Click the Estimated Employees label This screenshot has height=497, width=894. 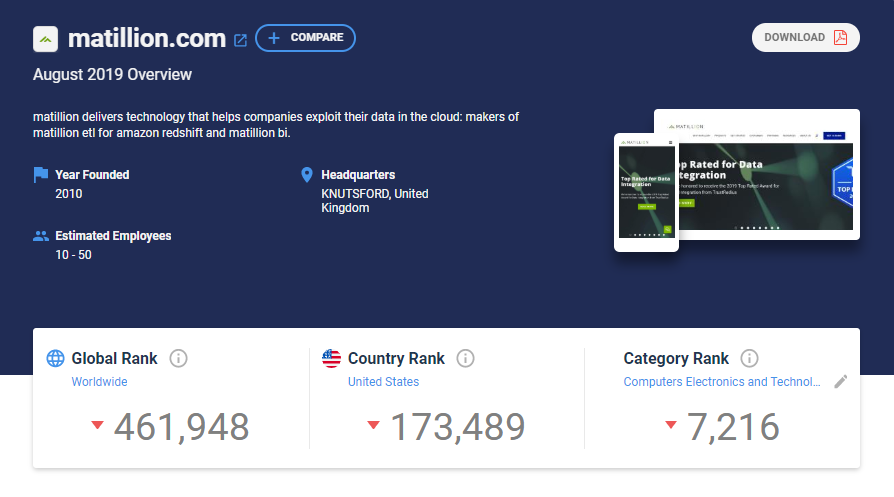coord(113,236)
